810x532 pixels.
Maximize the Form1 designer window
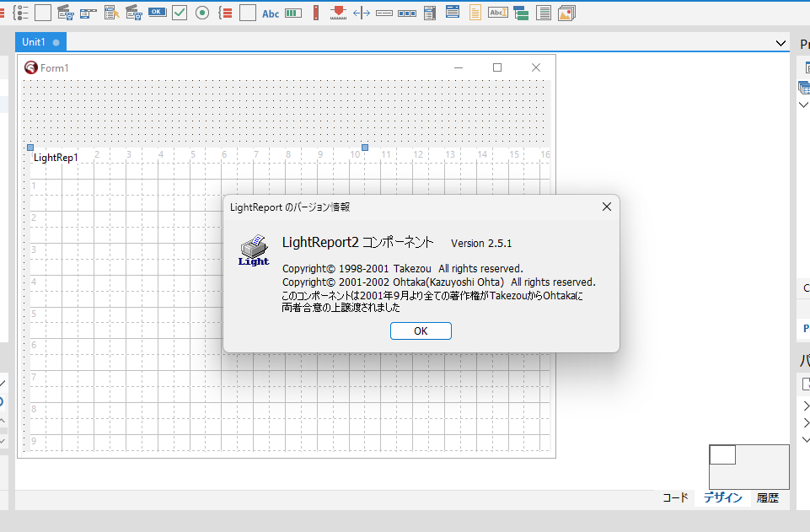497,67
